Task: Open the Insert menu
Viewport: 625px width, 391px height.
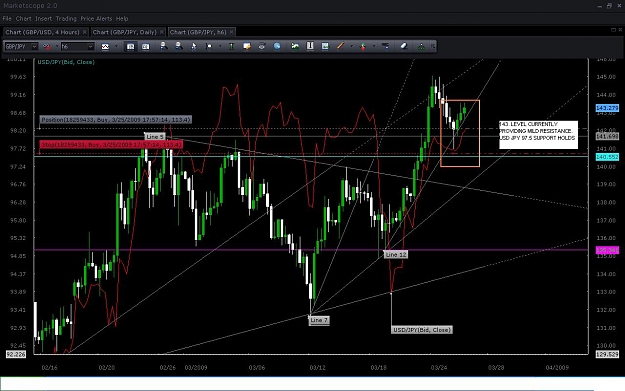Action: pyautogui.click(x=43, y=19)
